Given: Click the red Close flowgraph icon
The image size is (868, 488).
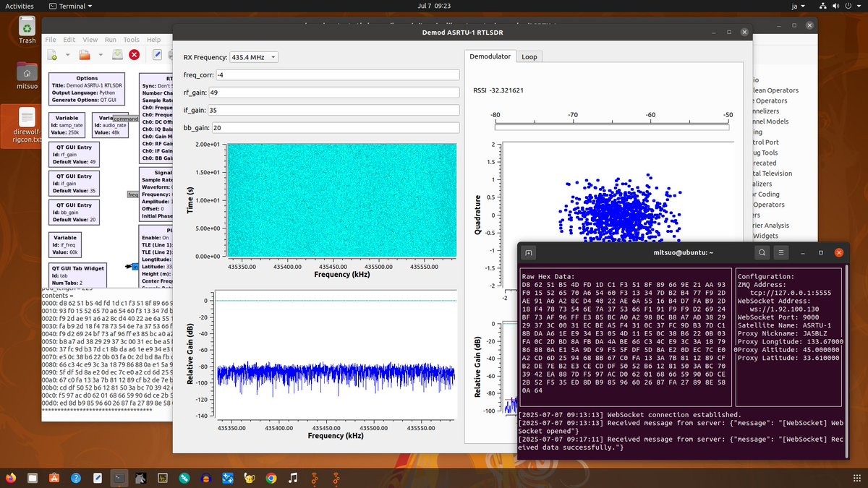Looking at the screenshot, I should [x=135, y=55].
